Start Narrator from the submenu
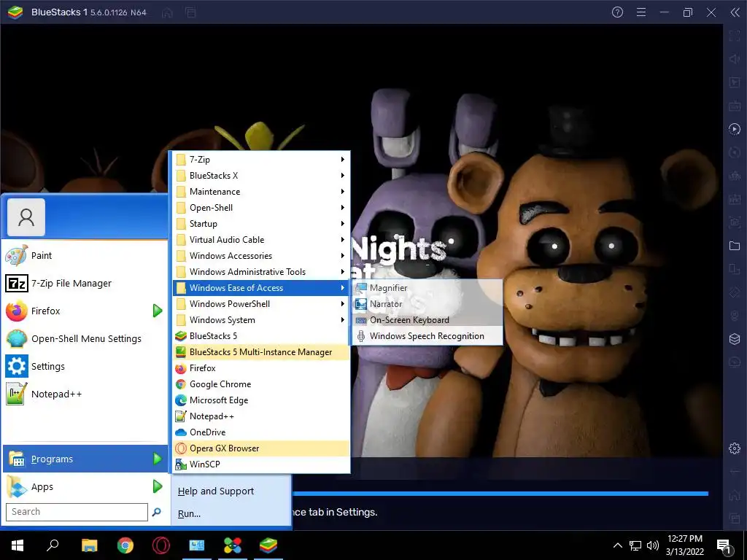This screenshot has width=747, height=560. [427, 304]
